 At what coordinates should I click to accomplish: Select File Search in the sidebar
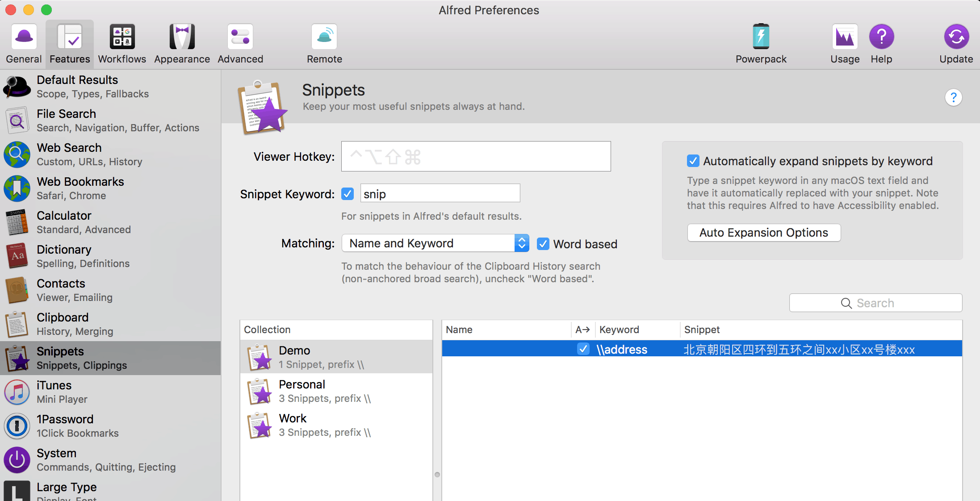pyautogui.click(x=110, y=121)
